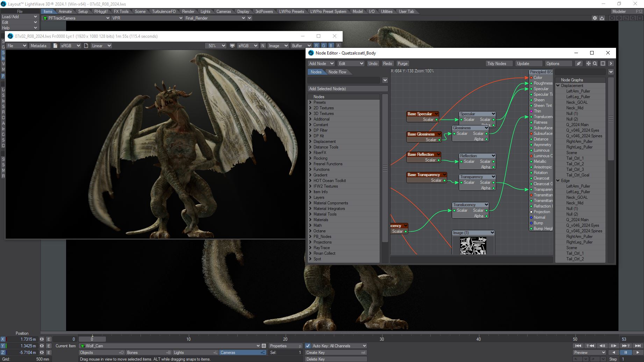Toggle the red channel R button
This screenshot has height=362, width=644.
pyautogui.click(x=316, y=46)
